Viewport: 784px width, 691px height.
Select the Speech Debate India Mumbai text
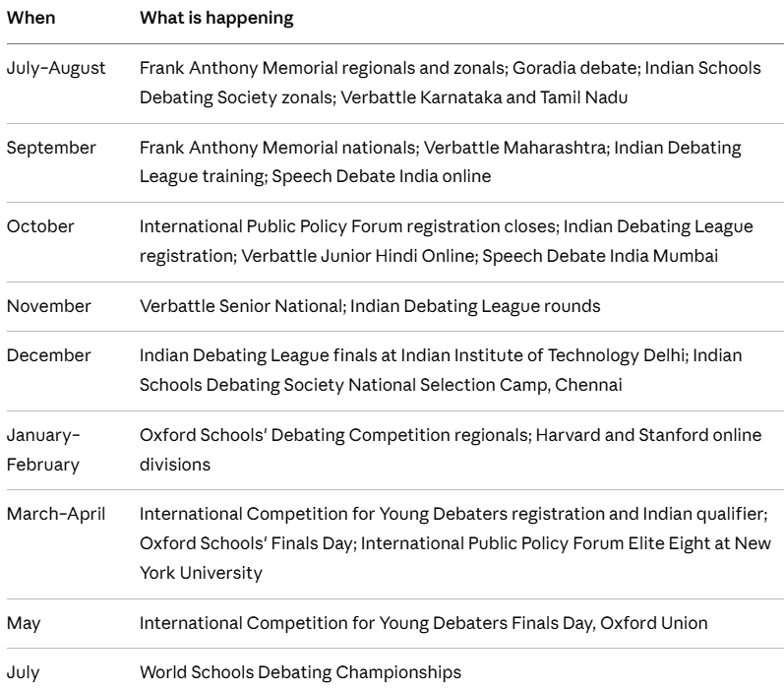tap(600, 256)
